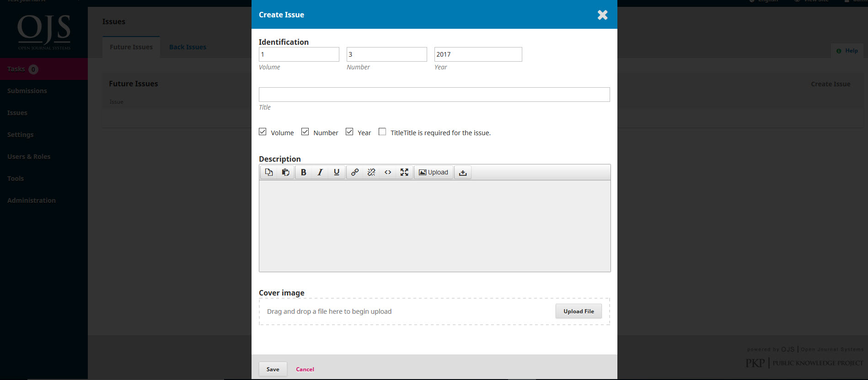868x380 pixels.
Task: Toggle italic formatting in description editor
Action: point(320,172)
